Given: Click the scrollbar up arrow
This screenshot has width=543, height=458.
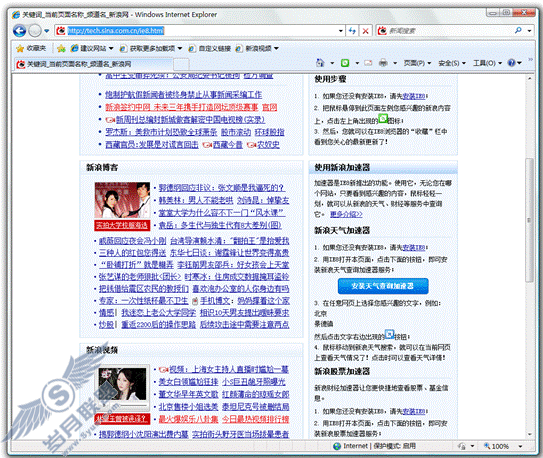Looking at the screenshot, I should [x=529, y=79].
